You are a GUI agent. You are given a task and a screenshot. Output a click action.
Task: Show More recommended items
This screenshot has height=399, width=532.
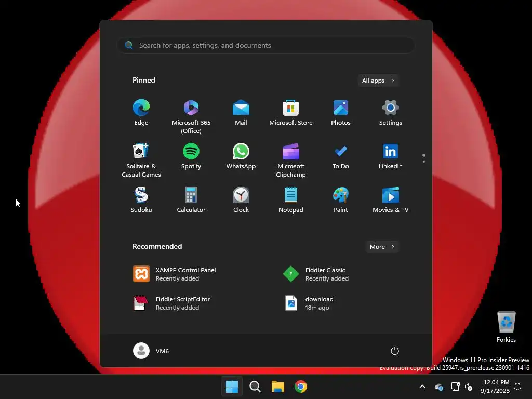pos(382,247)
